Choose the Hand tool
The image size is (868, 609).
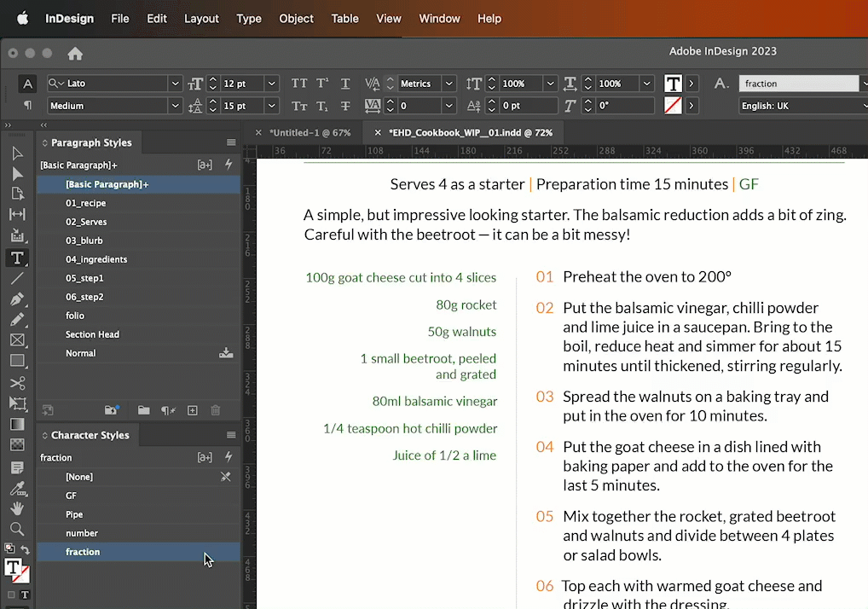pyautogui.click(x=17, y=508)
